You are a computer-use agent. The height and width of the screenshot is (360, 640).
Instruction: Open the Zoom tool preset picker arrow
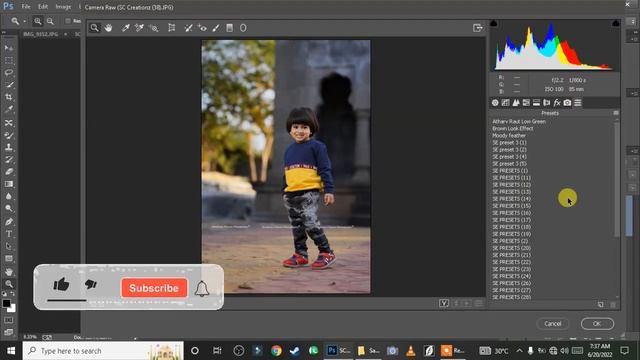[x=24, y=21]
